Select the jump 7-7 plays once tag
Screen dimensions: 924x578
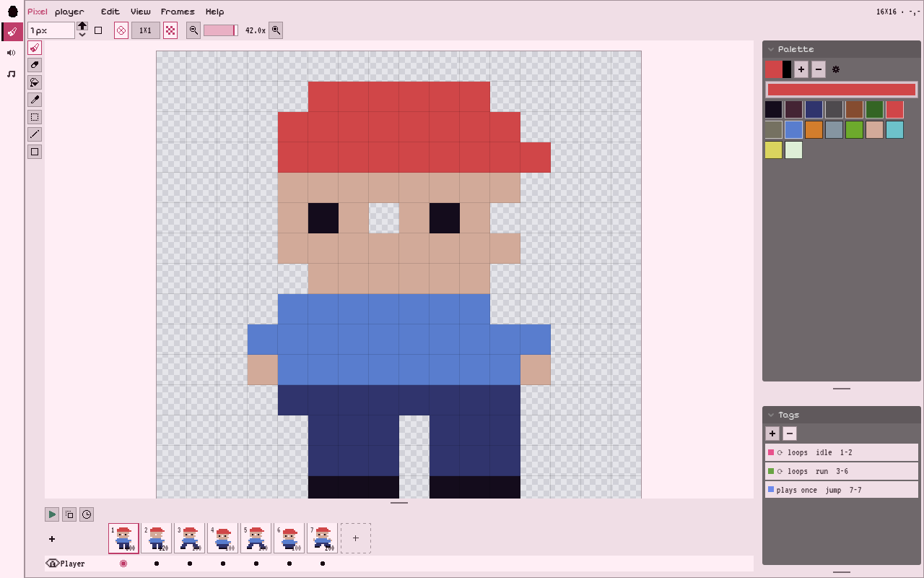[x=842, y=490]
